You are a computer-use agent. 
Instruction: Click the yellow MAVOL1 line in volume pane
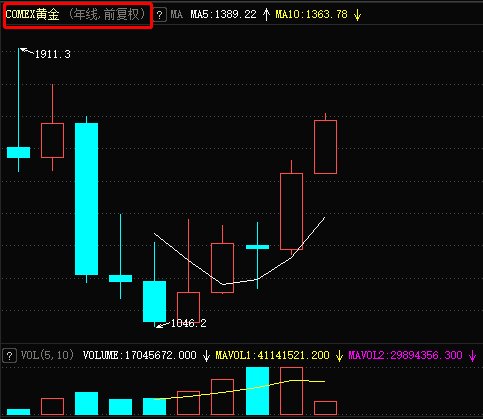240,390
